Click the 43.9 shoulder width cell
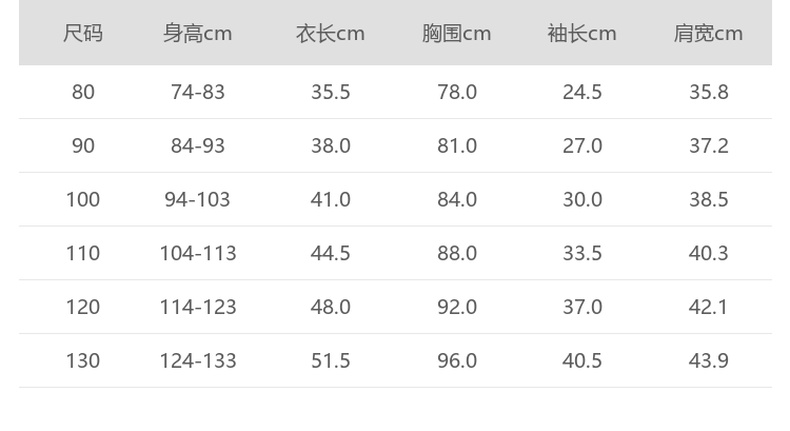Screen dimensions: 790x431 tap(708, 361)
